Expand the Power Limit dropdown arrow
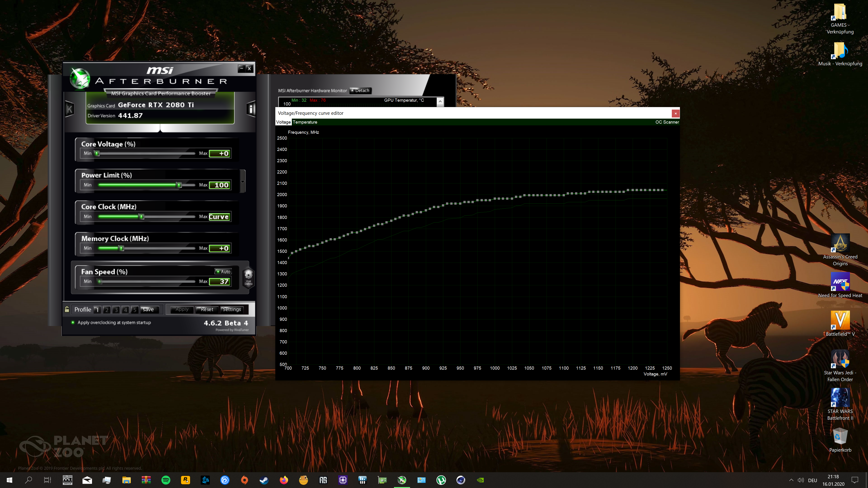Screen dimensions: 868x488 (x=243, y=182)
